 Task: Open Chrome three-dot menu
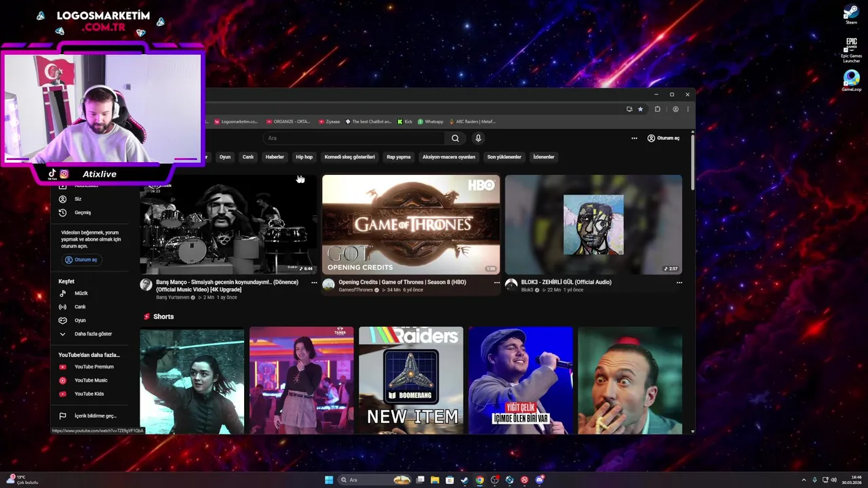[x=688, y=109]
